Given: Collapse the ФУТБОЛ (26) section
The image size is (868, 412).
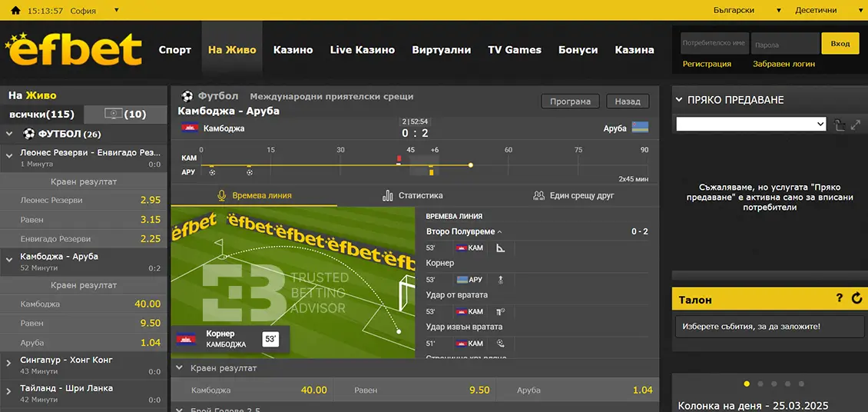Looking at the screenshot, I should point(9,134).
